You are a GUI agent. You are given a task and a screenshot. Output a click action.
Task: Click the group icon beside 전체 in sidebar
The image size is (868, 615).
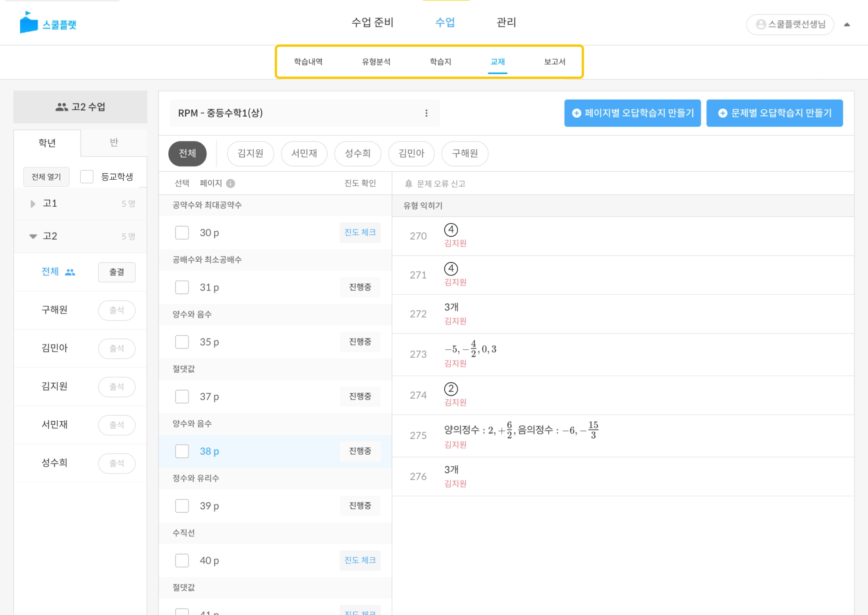[x=70, y=272]
